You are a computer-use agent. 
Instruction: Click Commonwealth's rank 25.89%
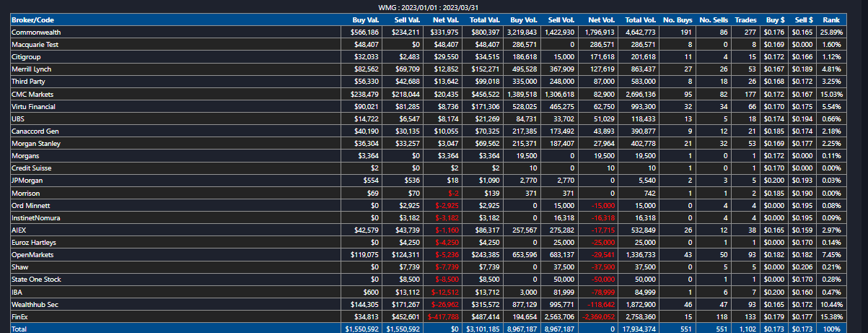(831, 33)
